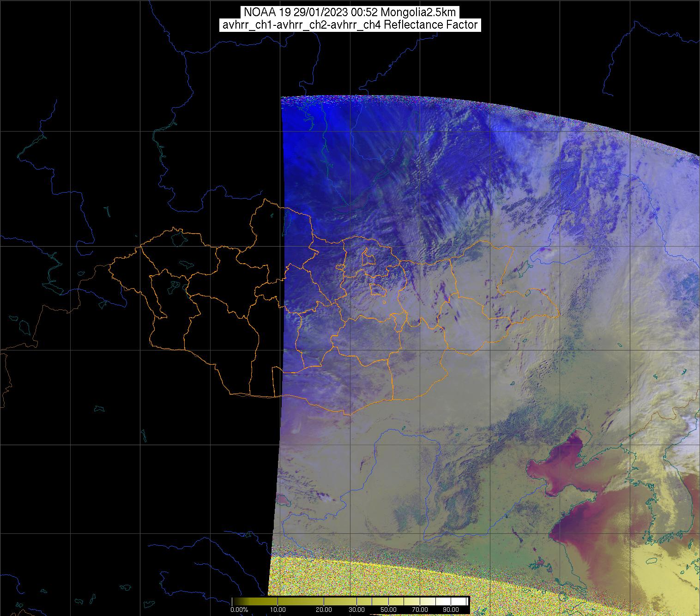Click the NOAA 19 title text line
Image resolution: width=700 pixels, height=616 pixels.
point(350,12)
